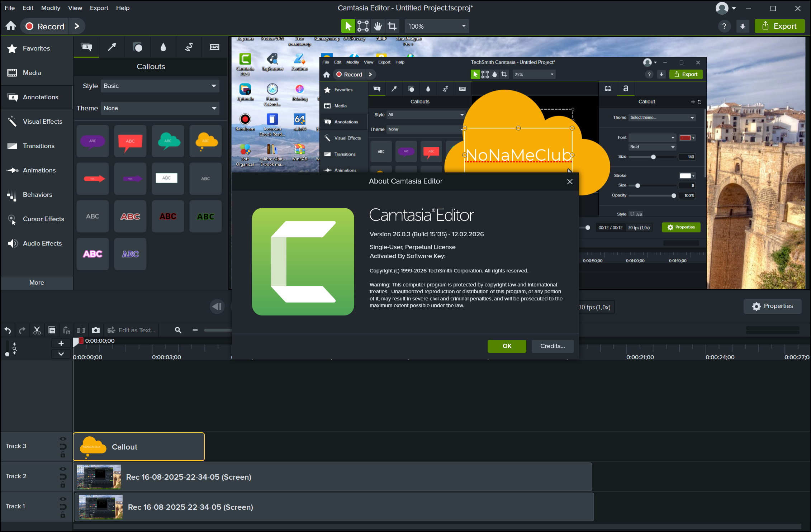Hide Track 3 using eye icon

(63, 439)
